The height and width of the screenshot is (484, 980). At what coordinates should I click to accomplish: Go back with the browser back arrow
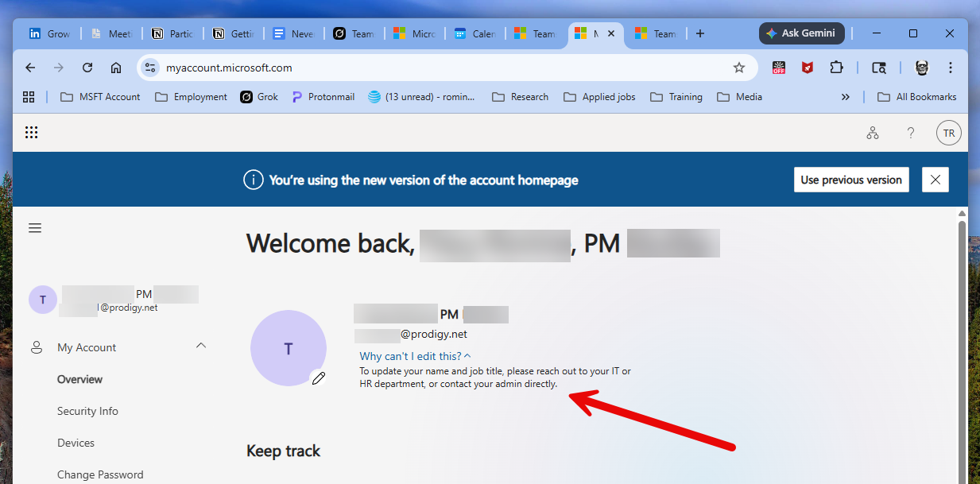click(30, 68)
